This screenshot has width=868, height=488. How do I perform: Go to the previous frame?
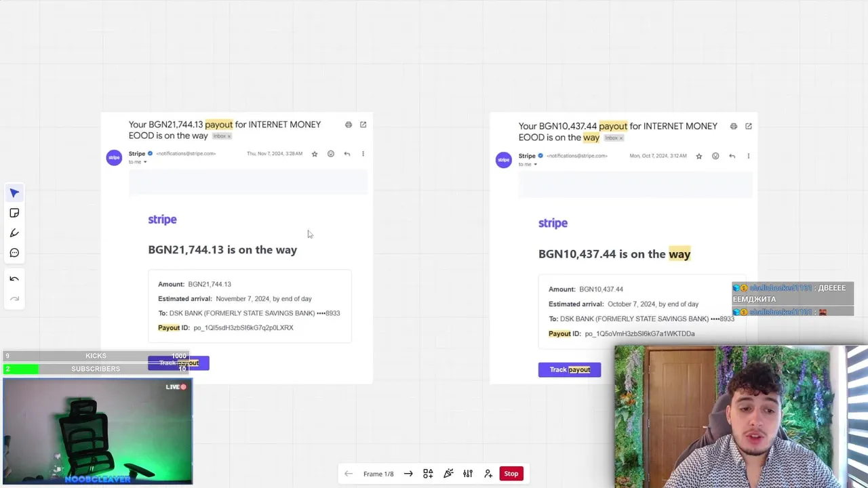(x=349, y=474)
